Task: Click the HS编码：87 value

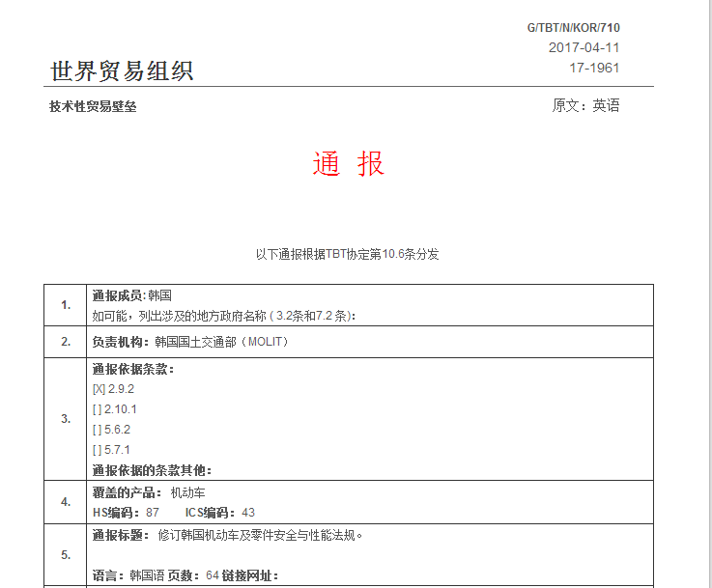Action: 126,513
